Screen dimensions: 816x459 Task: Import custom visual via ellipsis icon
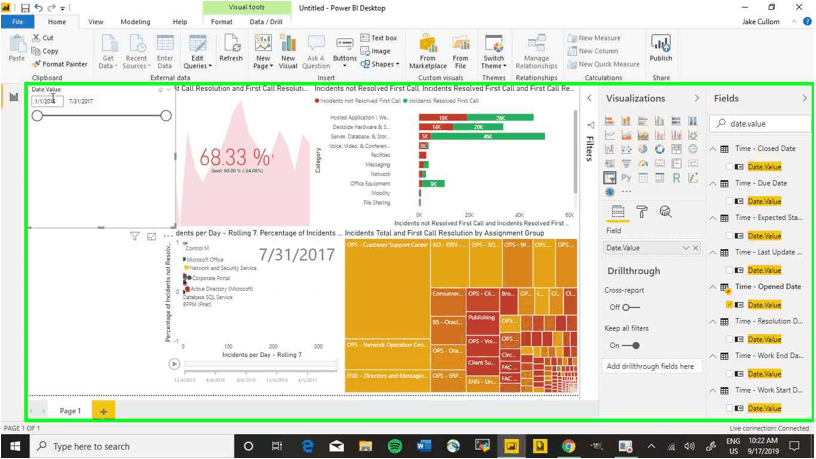point(627,192)
